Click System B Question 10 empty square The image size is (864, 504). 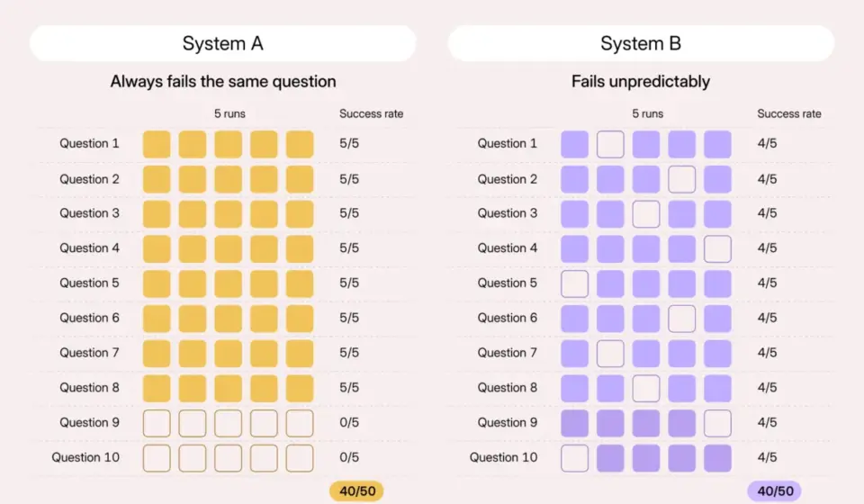pos(575,458)
